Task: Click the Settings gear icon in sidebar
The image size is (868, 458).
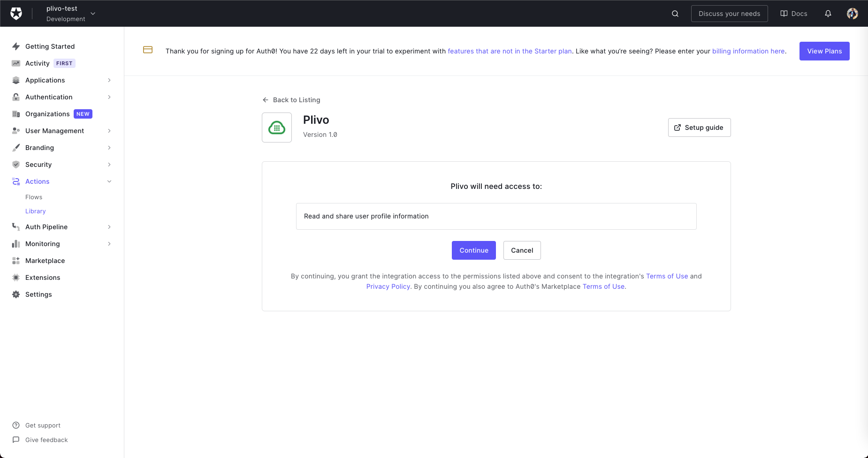Action: pos(16,294)
